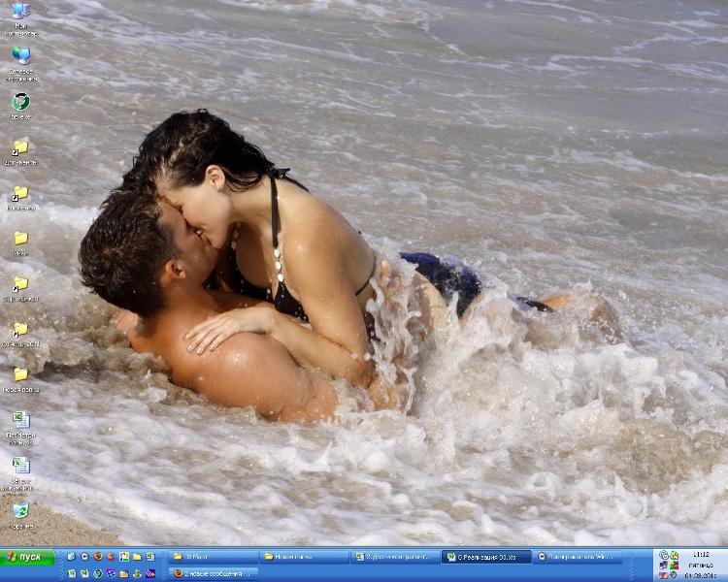Open the Сетевое окружение network icon
The width and height of the screenshot is (728, 582).
tap(20, 57)
